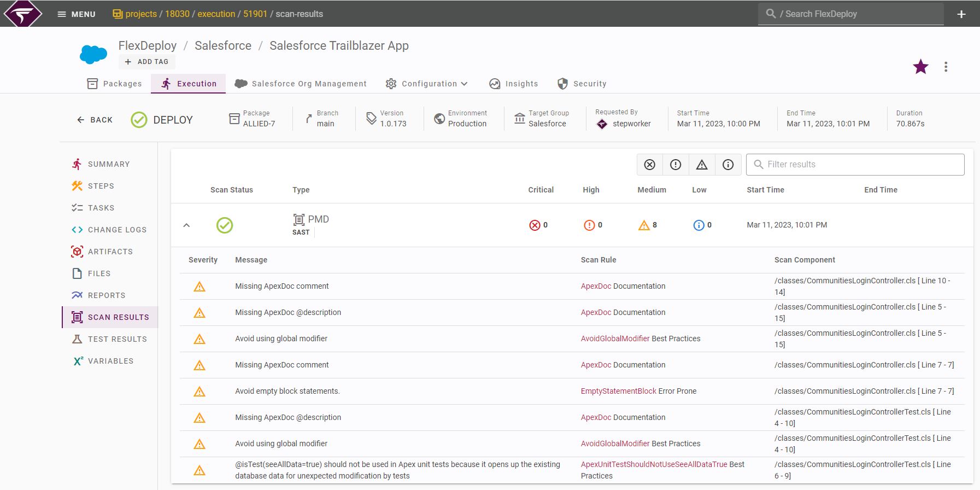Click the Branch arrow icon

tap(309, 119)
